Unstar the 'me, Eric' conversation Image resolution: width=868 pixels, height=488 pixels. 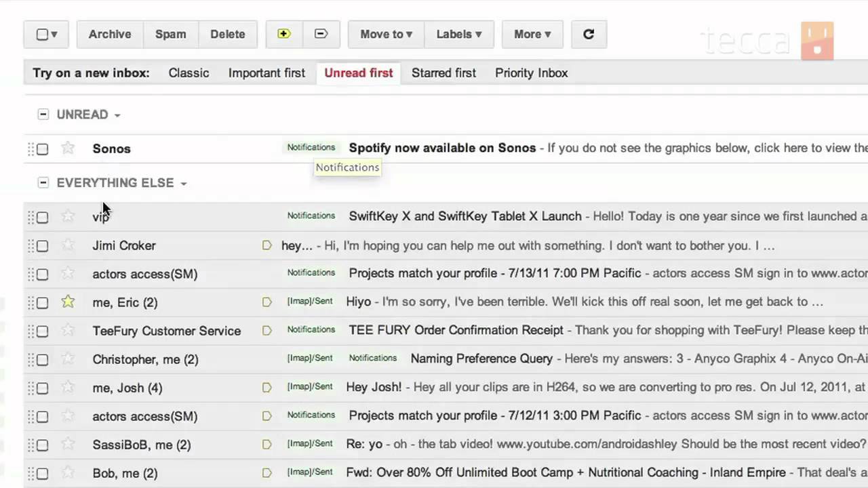pyautogui.click(x=68, y=302)
